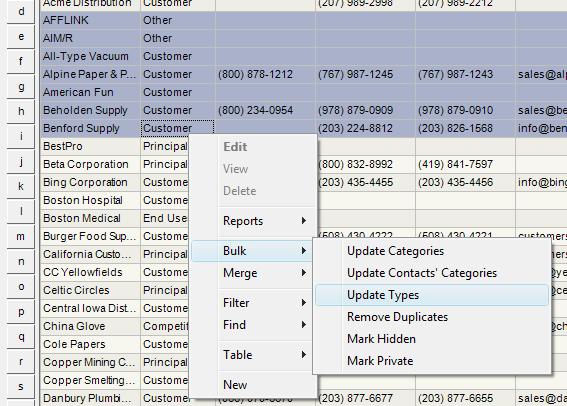Click the arrow beside Reports
The height and width of the screenshot is (406, 567).
[304, 221]
